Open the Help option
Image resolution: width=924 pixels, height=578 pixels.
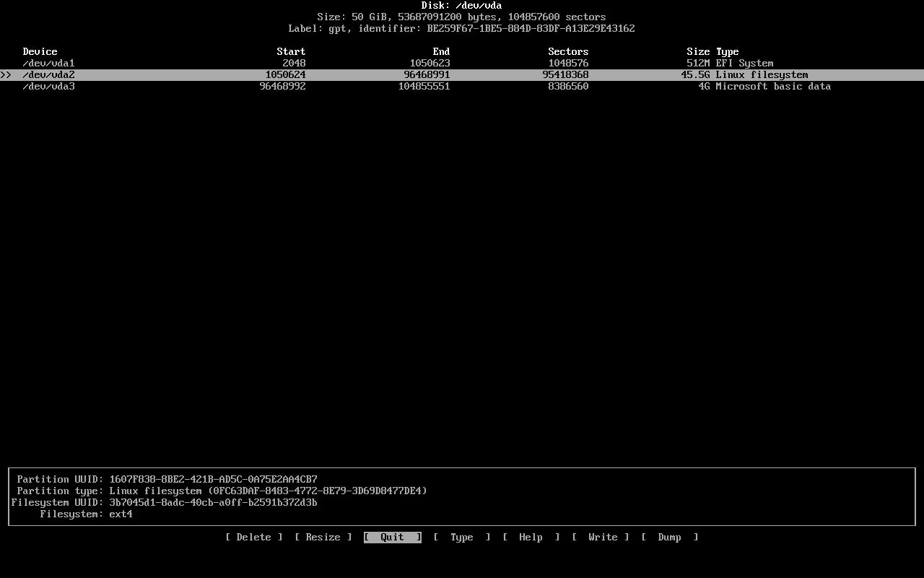531,537
